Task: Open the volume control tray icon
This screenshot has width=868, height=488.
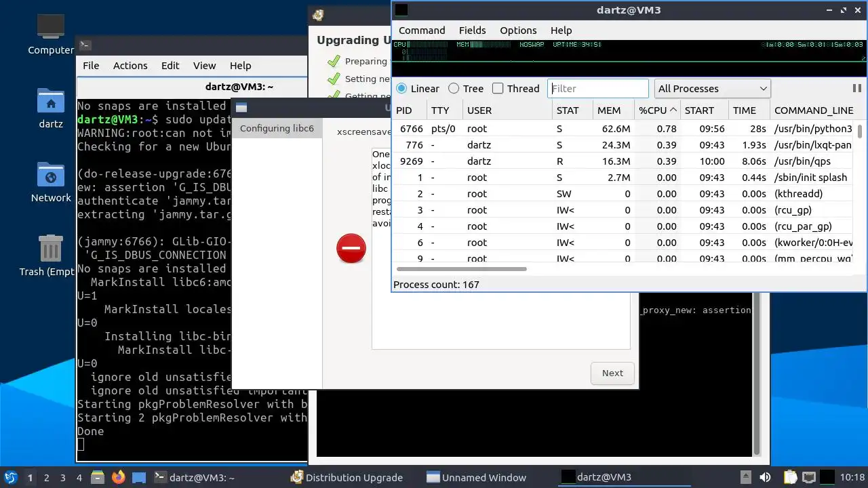Action: coord(764,478)
